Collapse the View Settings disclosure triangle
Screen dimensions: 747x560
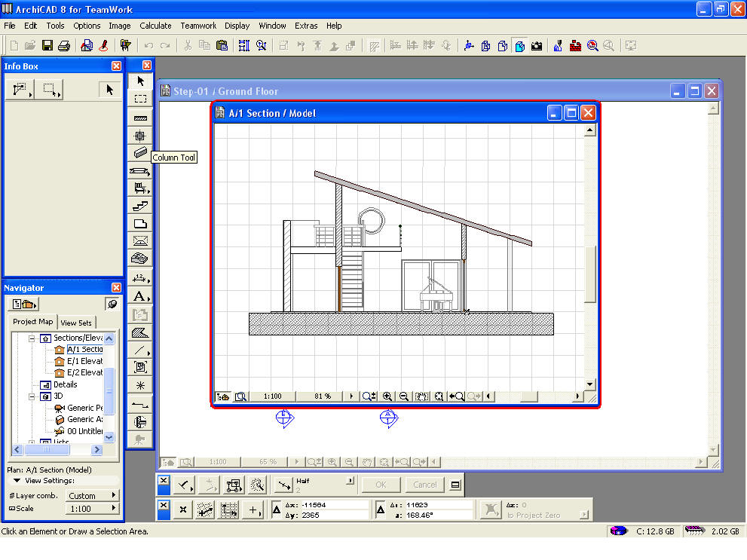tap(17, 481)
